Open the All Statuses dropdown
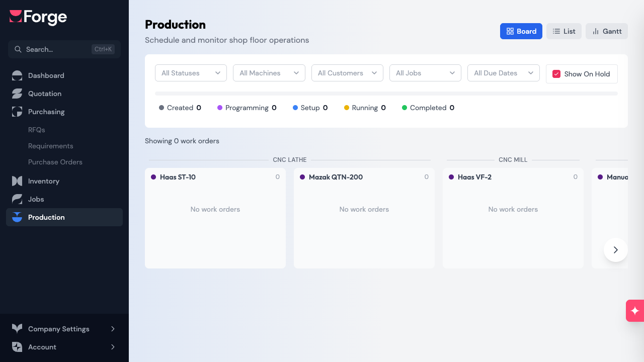The height and width of the screenshot is (362, 644). (x=191, y=73)
